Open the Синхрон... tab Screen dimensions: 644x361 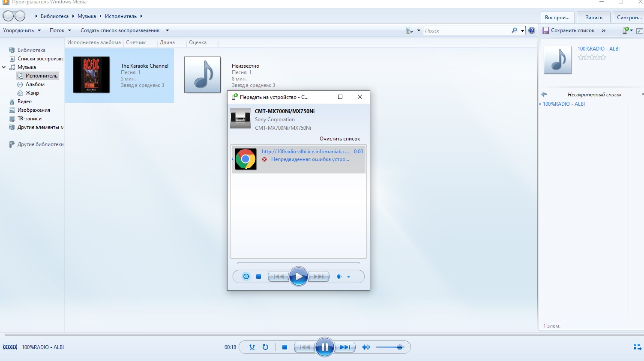pos(629,18)
